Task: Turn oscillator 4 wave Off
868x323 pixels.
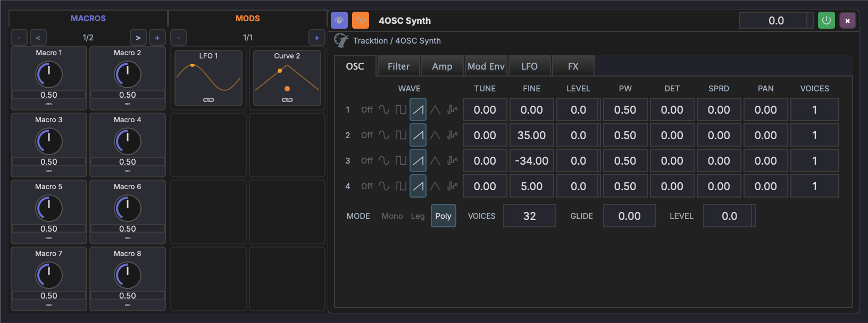Action: pyautogui.click(x=367, y=186)
